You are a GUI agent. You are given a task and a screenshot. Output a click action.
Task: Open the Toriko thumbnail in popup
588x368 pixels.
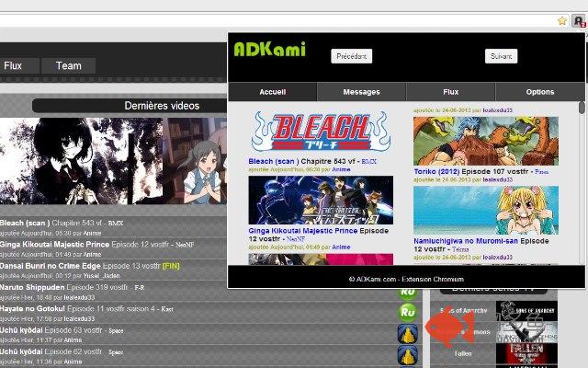(486, 141)
